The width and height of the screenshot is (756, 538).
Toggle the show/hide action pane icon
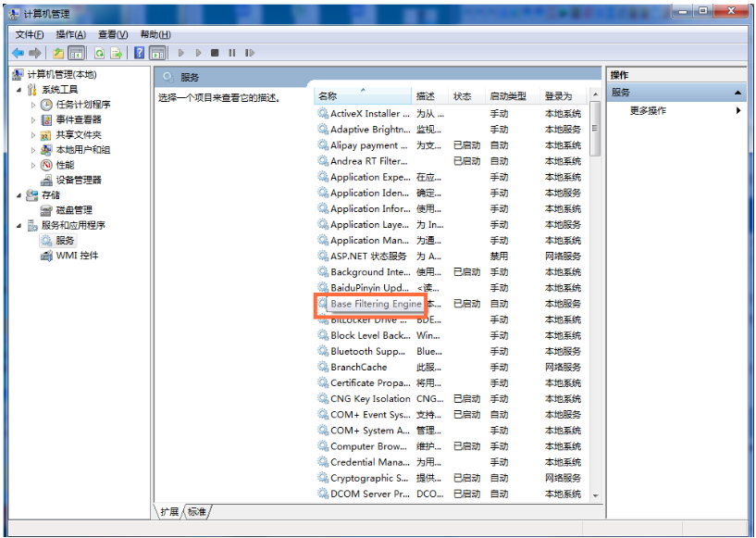click(157, 53)
